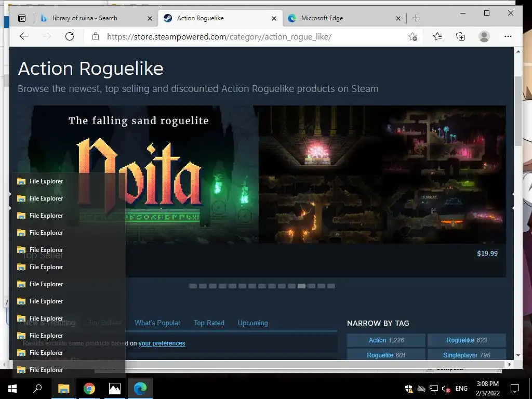Open the Favorites list icon
Viewport: 532px width, 399px height.
pyautogui.click(x=437, y=36)
